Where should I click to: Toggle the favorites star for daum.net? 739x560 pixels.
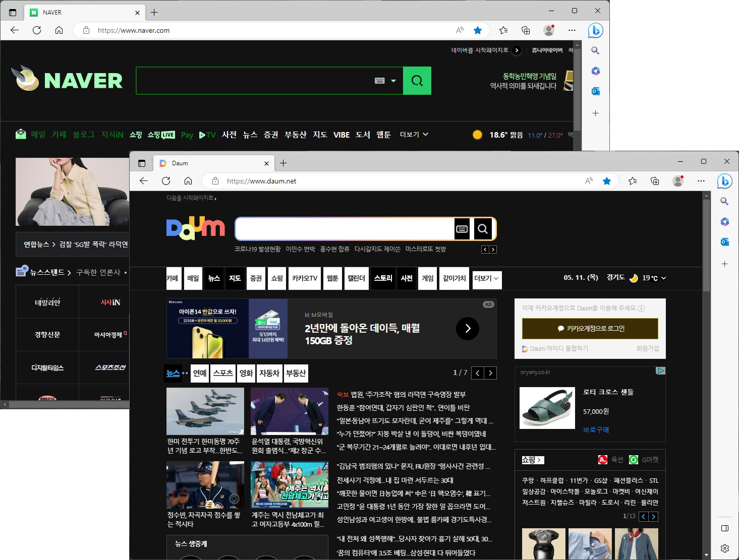607,181
